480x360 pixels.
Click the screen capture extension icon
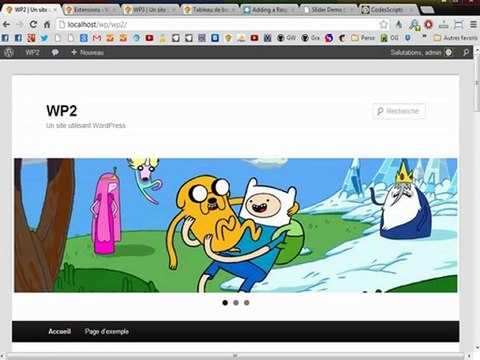(x=459, y=24)
